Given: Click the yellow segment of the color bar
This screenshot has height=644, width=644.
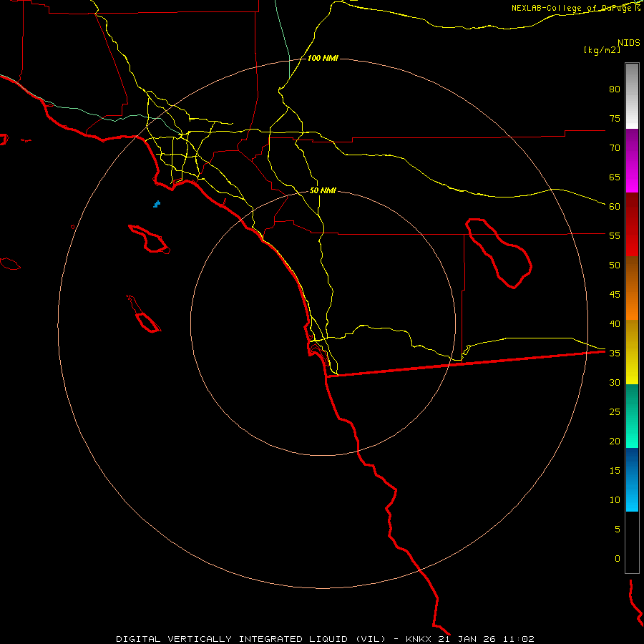Looking at the screenshot, I should pos(632,352).
